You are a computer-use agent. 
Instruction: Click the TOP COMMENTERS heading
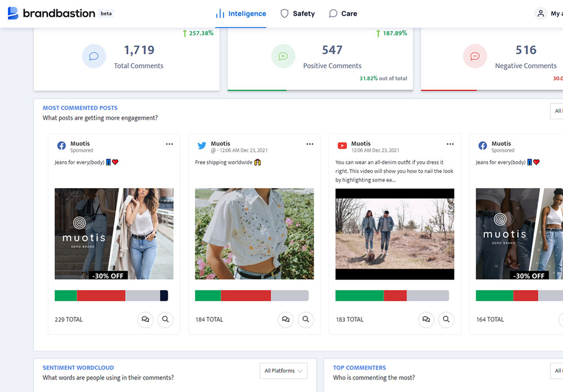359,368
